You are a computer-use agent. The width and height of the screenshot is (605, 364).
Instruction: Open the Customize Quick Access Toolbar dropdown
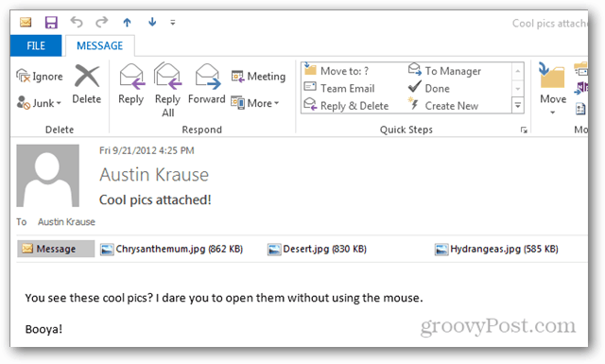point(173,23)
